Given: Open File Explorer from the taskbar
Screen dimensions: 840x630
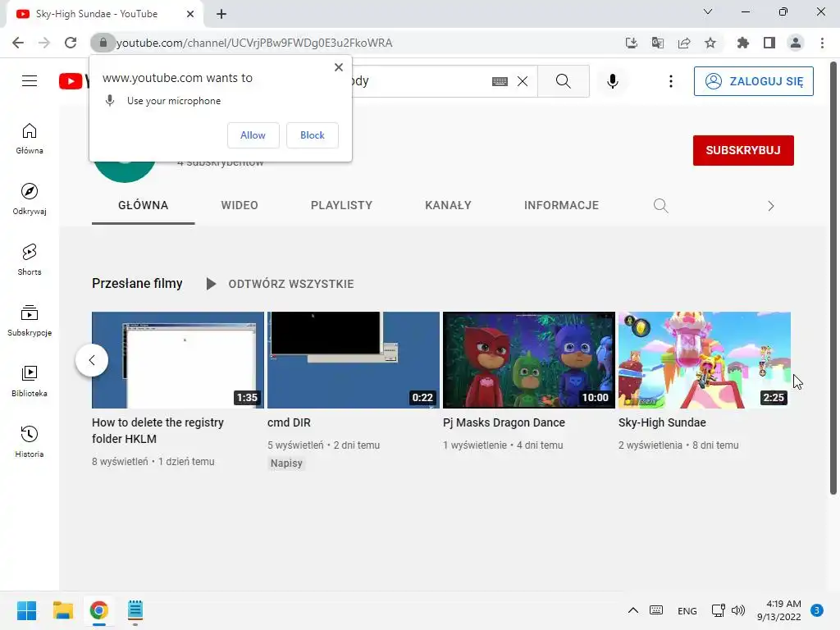Looking at the screenshot, I should [62, 610].
